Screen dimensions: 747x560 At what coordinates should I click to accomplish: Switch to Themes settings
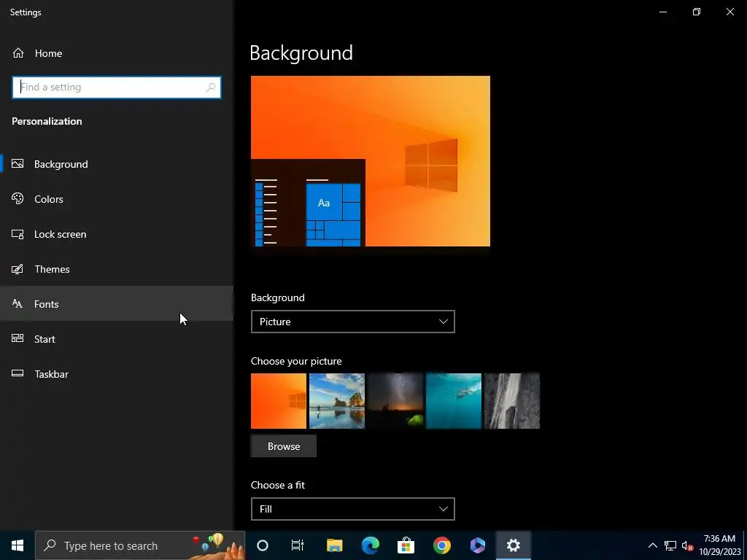click(117, 269)
